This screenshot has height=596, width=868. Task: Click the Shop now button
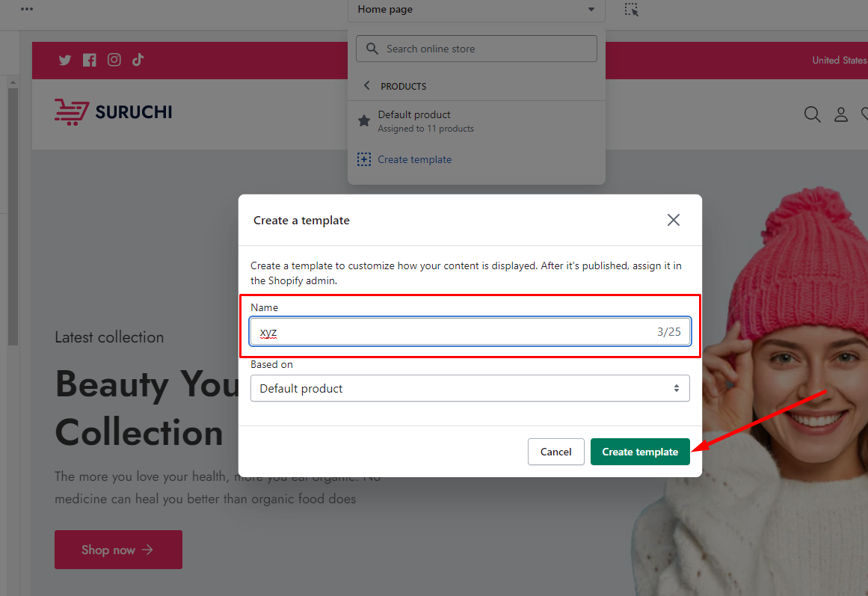118,550
